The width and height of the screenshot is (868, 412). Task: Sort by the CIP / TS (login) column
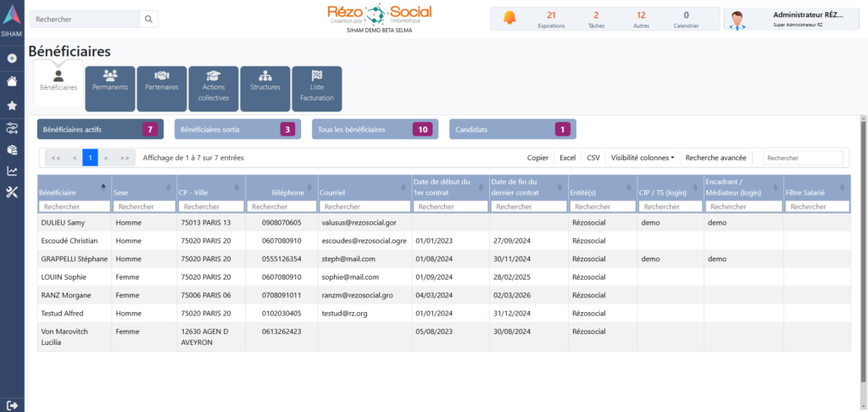point(670,187)
